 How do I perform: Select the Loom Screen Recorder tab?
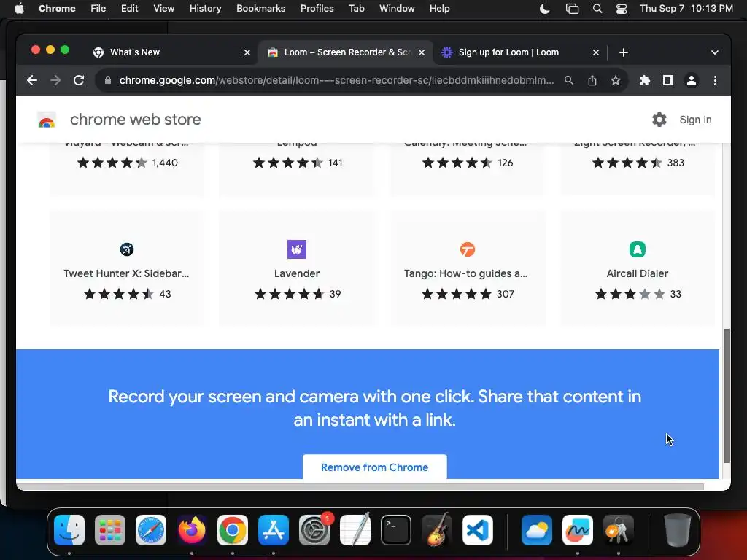tap(346, 52)
